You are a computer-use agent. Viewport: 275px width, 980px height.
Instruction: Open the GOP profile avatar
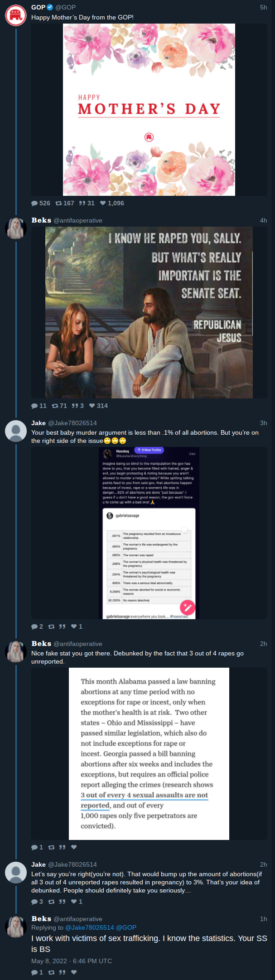pos(16,15)
